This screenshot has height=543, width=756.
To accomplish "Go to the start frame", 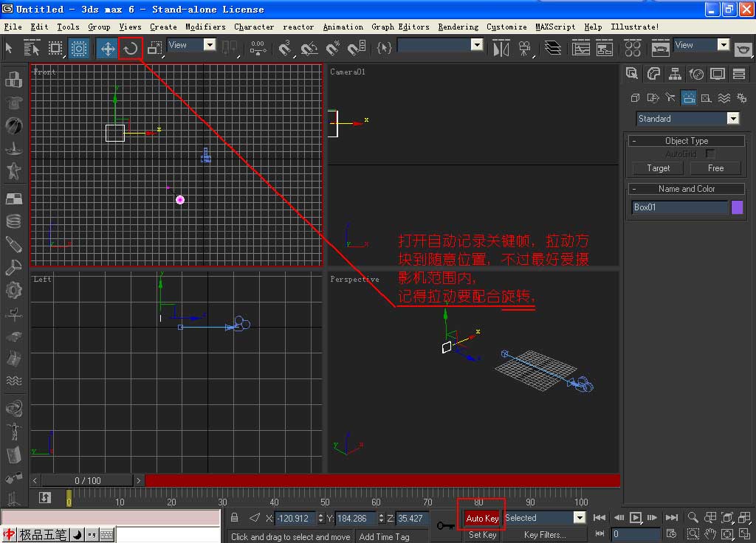I will pos(599,518).
